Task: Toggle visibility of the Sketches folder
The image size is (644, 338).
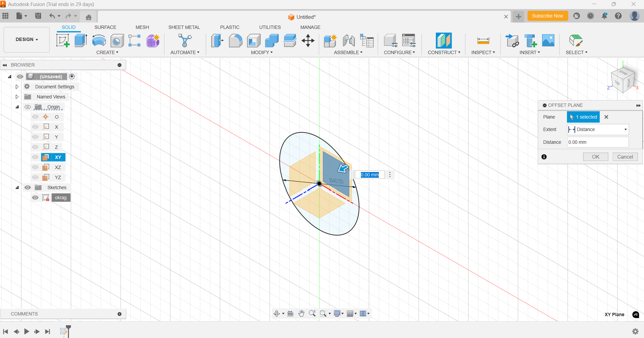Action: click(28, 187)
